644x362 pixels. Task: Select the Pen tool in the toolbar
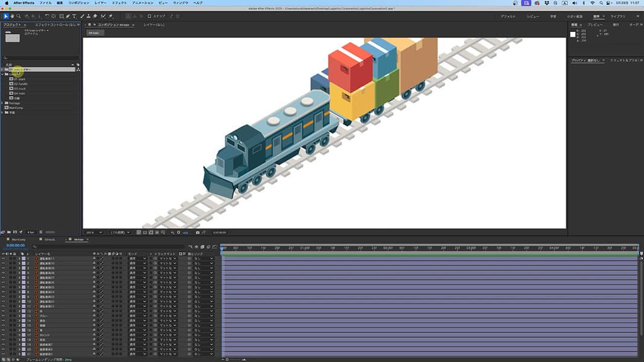point(68,16)
